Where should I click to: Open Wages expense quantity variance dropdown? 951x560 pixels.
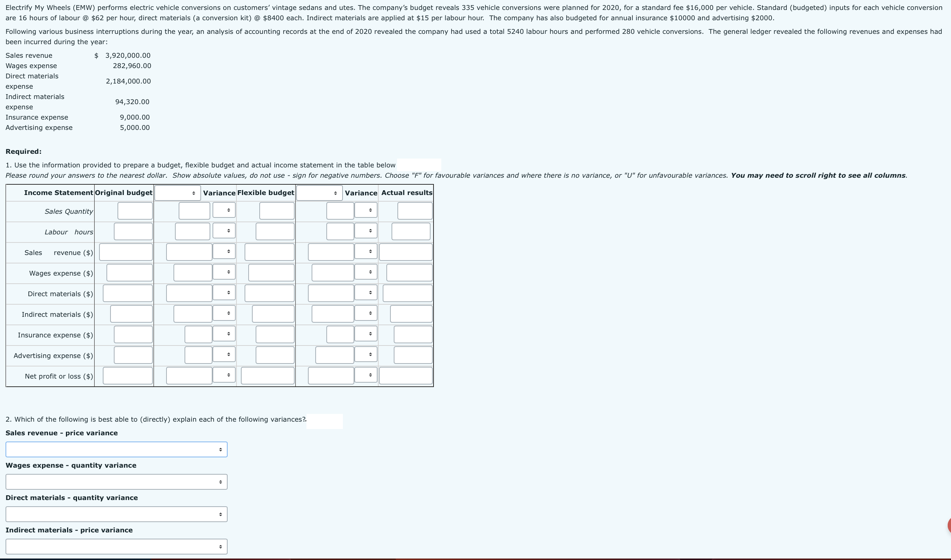[116, 482]
